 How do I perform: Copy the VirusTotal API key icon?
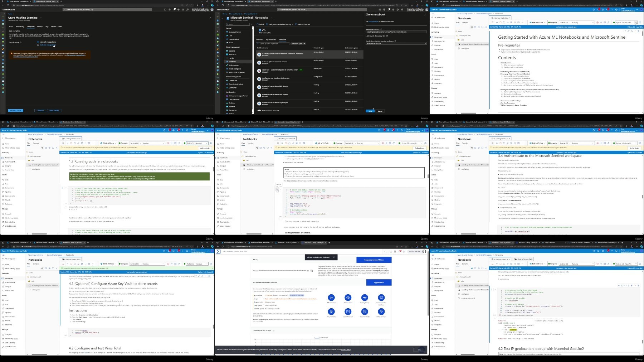(x=311, y=271)
